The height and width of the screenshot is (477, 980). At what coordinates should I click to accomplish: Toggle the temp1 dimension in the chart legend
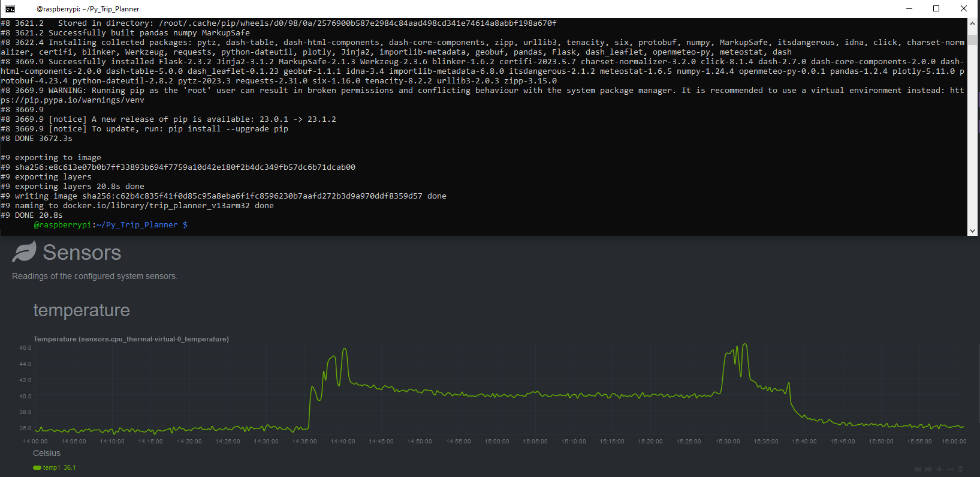[52, 468]
